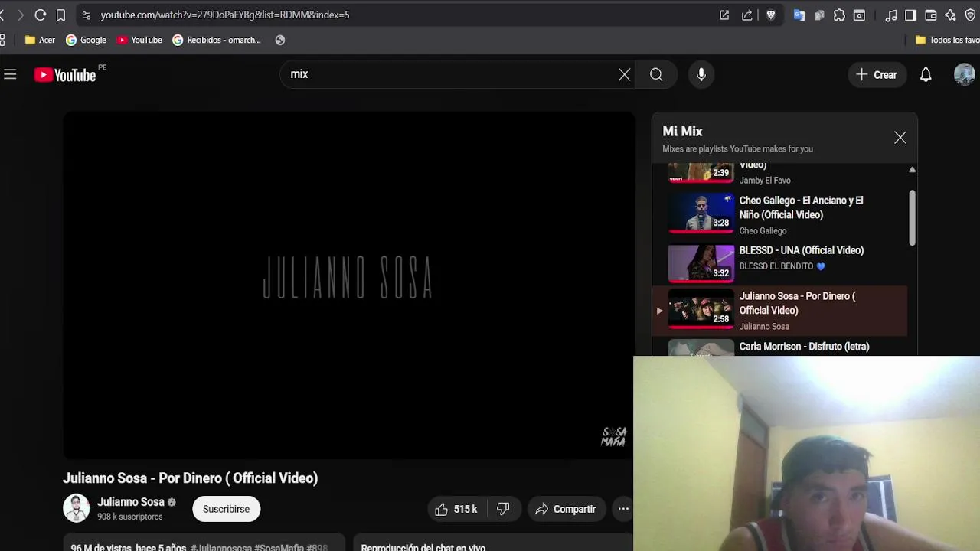Open the YouTube hamburger guide menu
This screenshot has height=551, width=980.
pyautogui.click(x=10, y=74)
